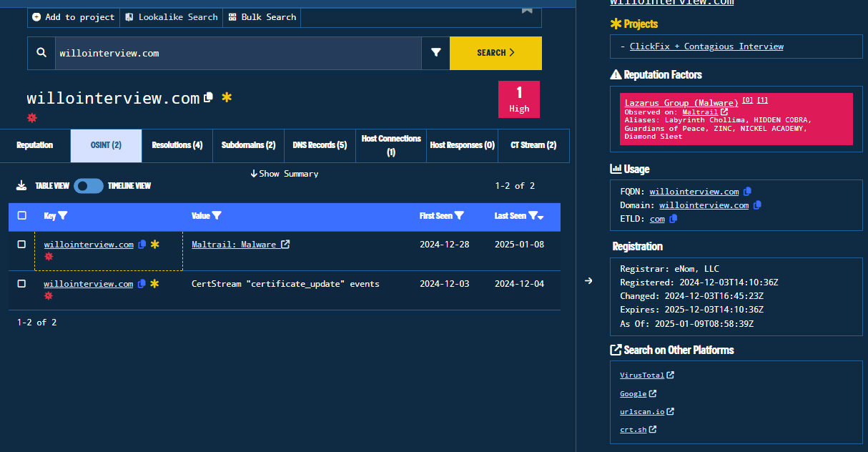Screen dimensions: 868x452
Task: Download the OSINT table results
Action: click(21, 186)
